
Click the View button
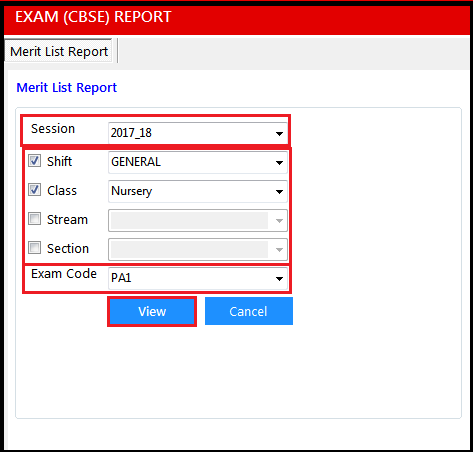(x=152, y=311)
